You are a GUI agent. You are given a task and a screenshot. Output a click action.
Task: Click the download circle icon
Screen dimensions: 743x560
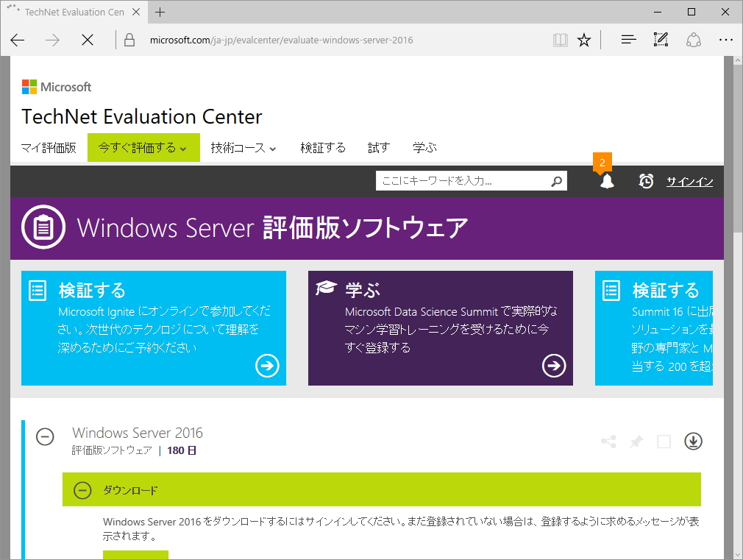coord(693,441)
